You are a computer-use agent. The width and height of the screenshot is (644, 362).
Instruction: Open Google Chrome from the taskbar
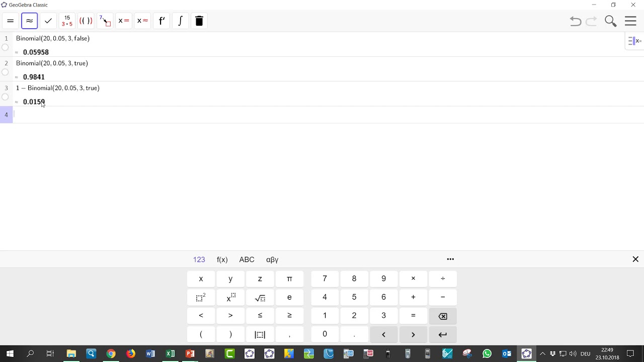pyautogui.click(x=111, y=353)
